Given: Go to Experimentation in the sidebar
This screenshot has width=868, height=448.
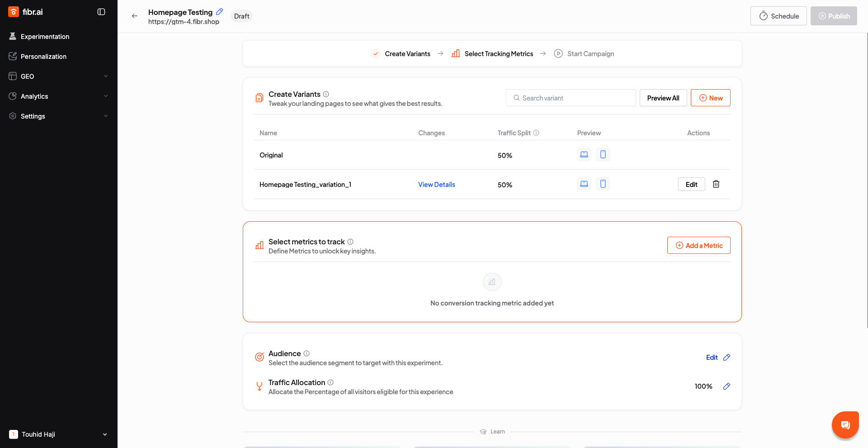Looking at the screenshot, I should 45,37.
